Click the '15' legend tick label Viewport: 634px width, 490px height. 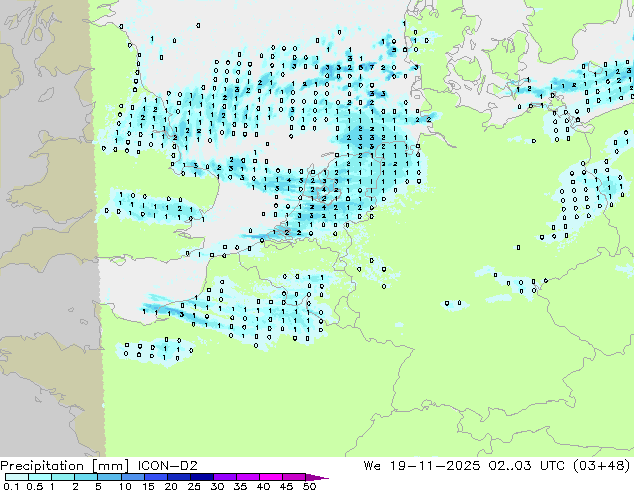pos(148,486)
